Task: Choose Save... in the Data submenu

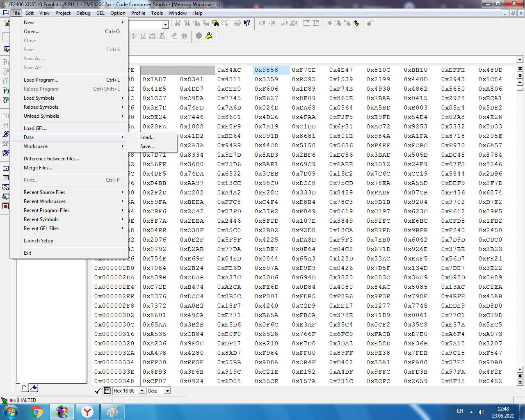Action: [x=152, y=146]
